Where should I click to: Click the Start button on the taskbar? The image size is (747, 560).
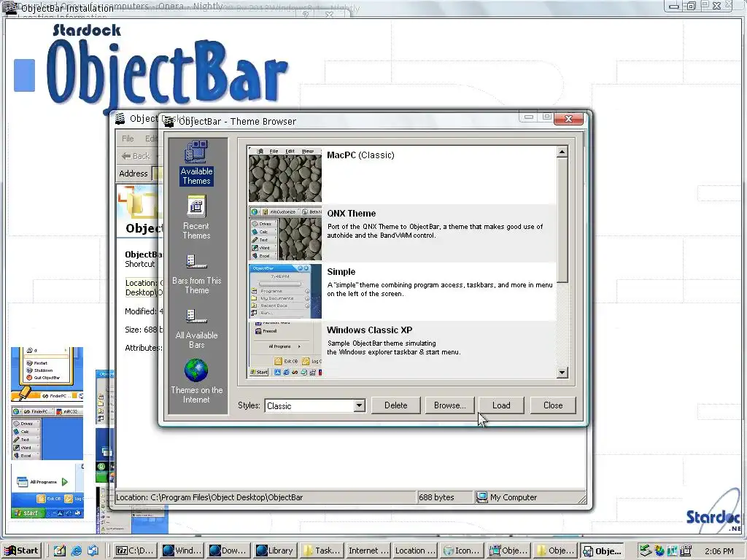21,551
